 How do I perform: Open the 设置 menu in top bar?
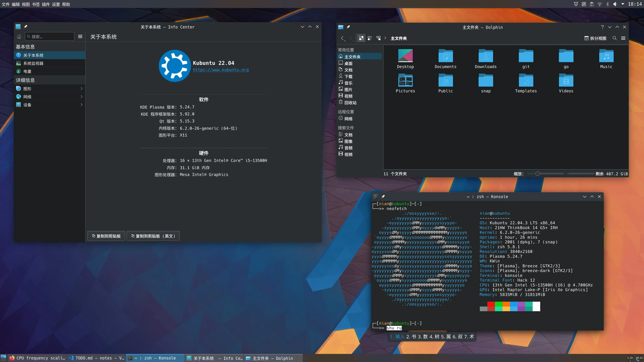tap(56, 4)
